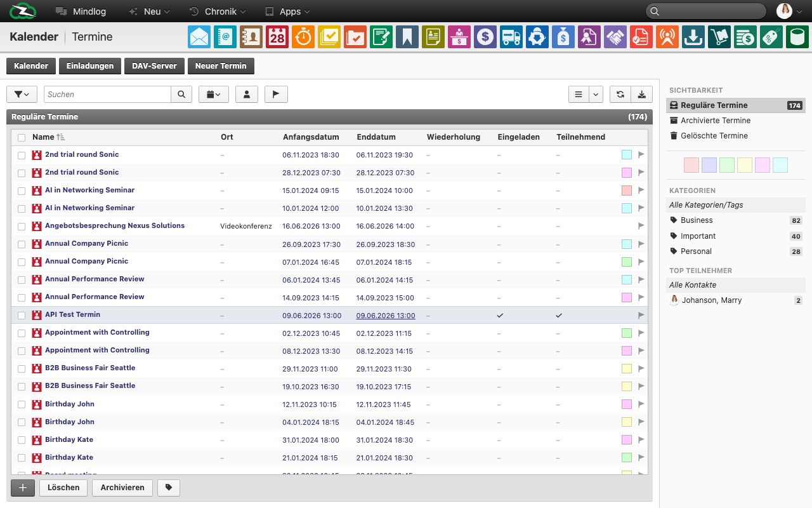Image resolution: width=812 pixels, height=508 pixels.
Task: Open the yellow tasks checkmark icon
Action: coord(329,37)
